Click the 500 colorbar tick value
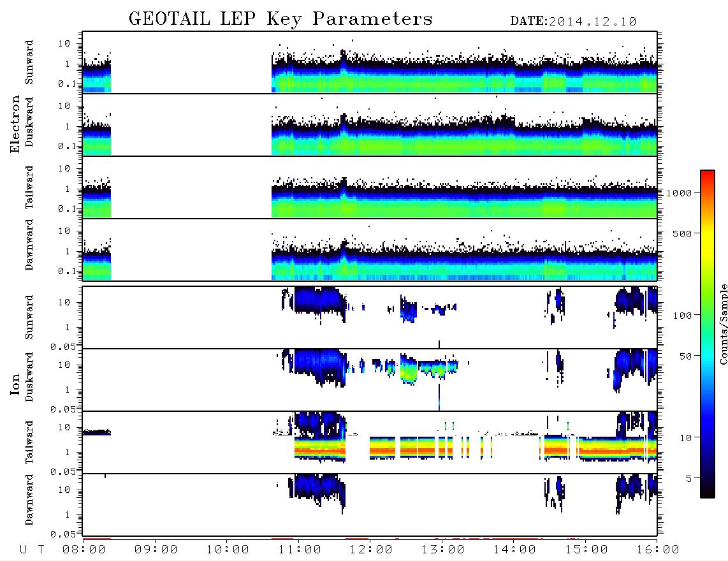728x561 pixels. click(682, 233)
